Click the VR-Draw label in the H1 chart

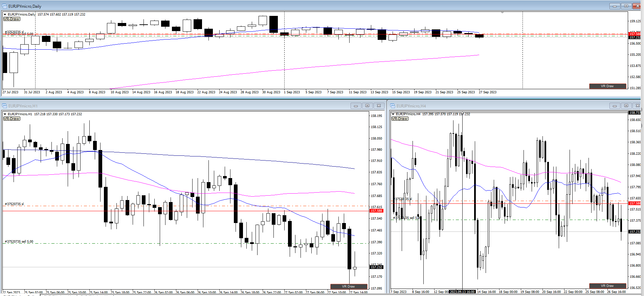[x=12, y=119]
